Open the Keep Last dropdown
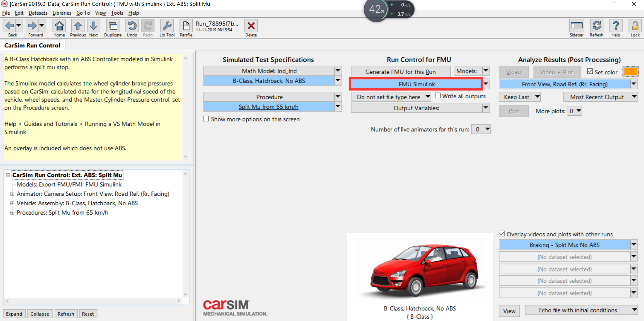Image resolution: width=644 pixels, height=321 pixels. pyautogui.click(x=520, y=97)
